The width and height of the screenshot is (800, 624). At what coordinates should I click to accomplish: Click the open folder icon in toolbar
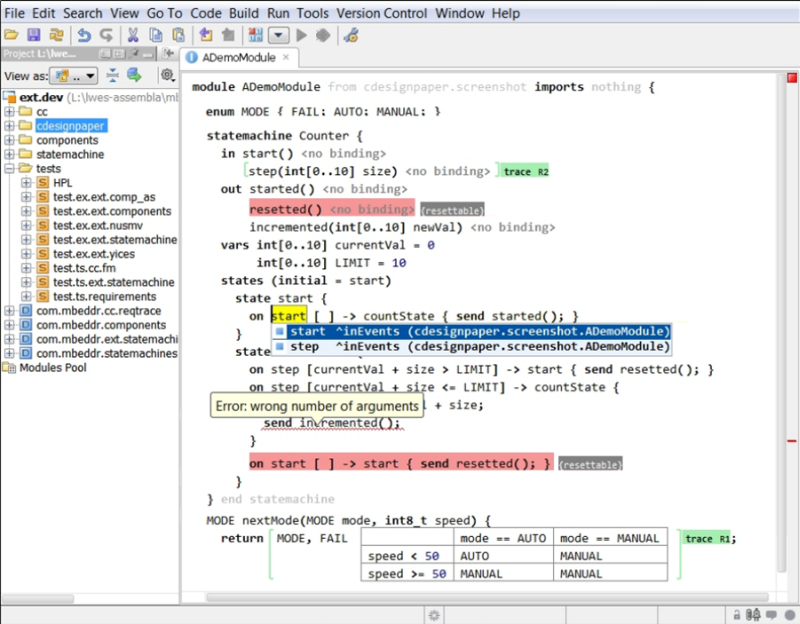click(x=11, y=35)
